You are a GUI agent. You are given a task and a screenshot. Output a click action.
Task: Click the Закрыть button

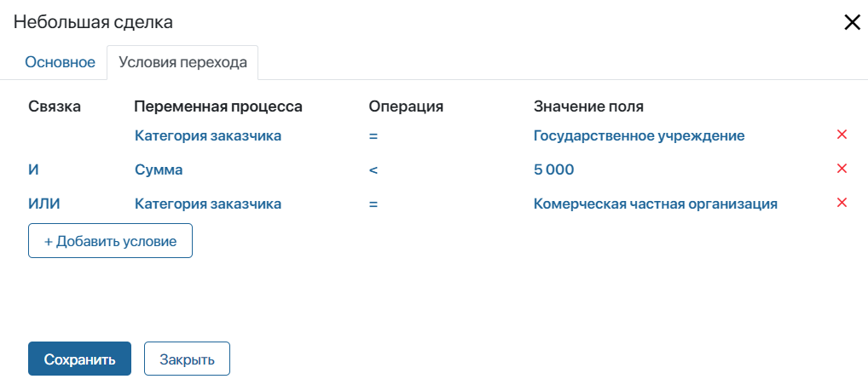click(x=187, y=359)
